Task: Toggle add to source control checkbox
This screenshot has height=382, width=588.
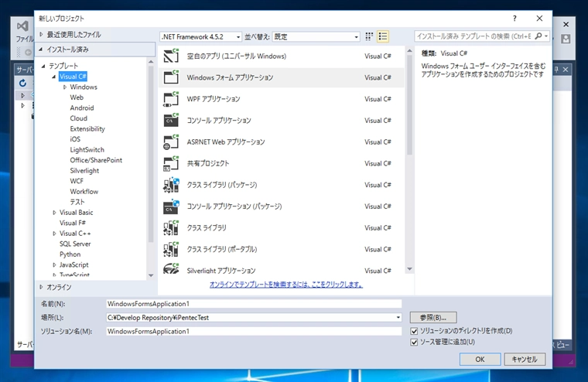Action: 414,343
